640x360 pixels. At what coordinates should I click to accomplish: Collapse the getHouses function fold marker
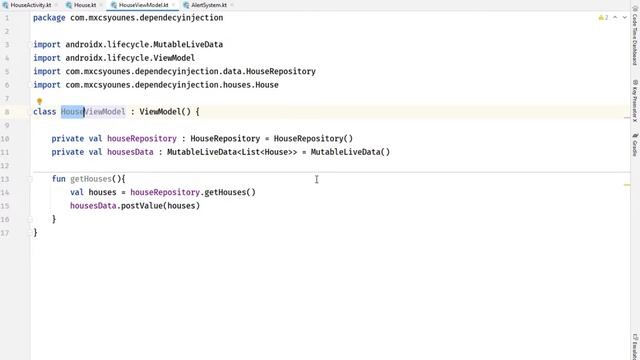point(30,179)
